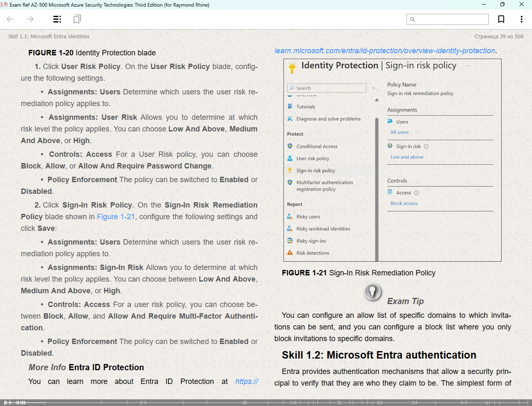Go back with the left arrow
The width and height of the screenshot is (532, 406).
click(x=10, y=19)
